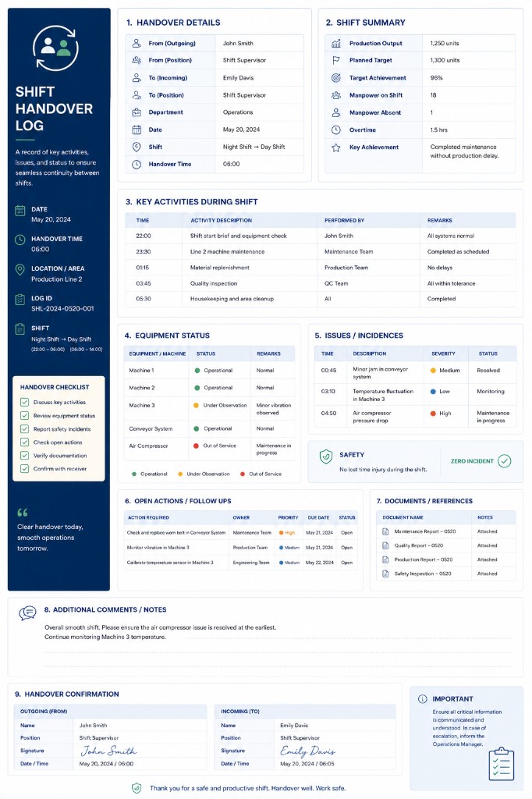
Task: Click the target icon beside Target Achievement
Action: tap(335, 78)
